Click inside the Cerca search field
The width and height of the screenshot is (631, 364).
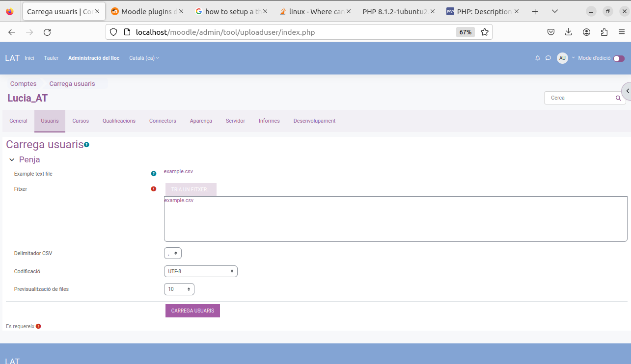pyautogui.click(x=579, y=98)
